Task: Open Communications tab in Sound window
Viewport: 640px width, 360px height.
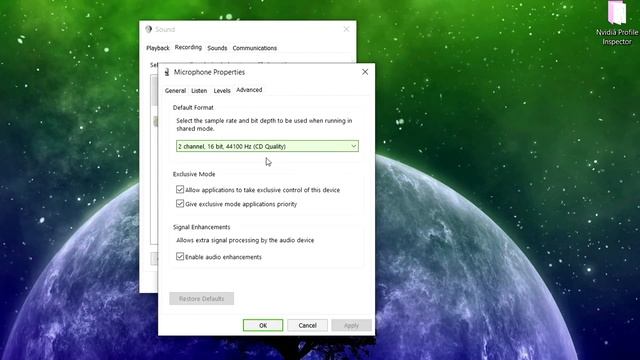Action: point(255,48)
